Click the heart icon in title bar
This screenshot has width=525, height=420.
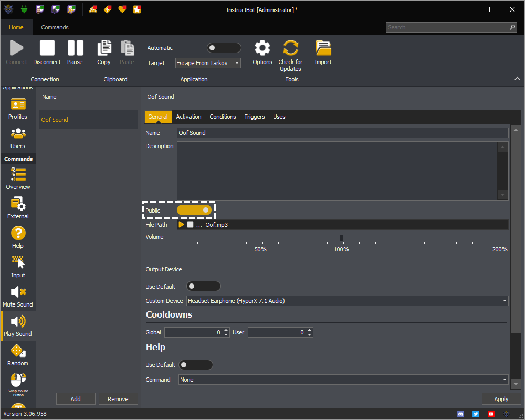pos(122,9)
